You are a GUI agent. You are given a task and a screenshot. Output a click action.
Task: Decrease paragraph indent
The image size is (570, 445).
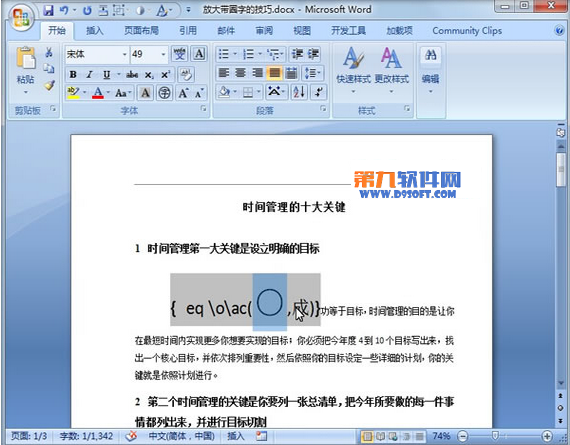coord(297,55)
